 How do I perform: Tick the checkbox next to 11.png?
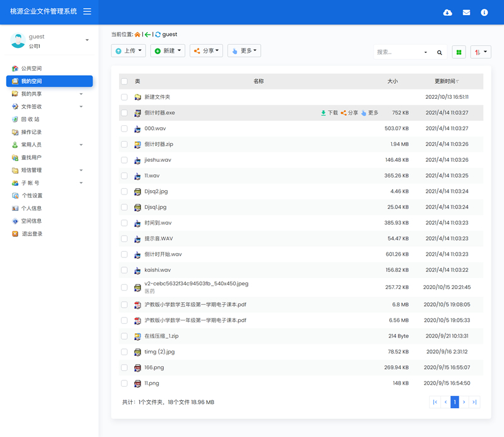coord(124,383)
